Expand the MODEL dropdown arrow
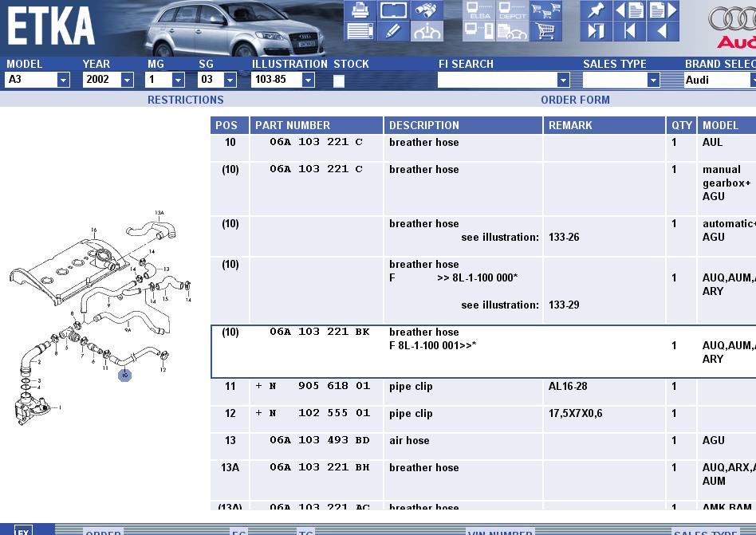The image size is (756, 535). [63, 80]
